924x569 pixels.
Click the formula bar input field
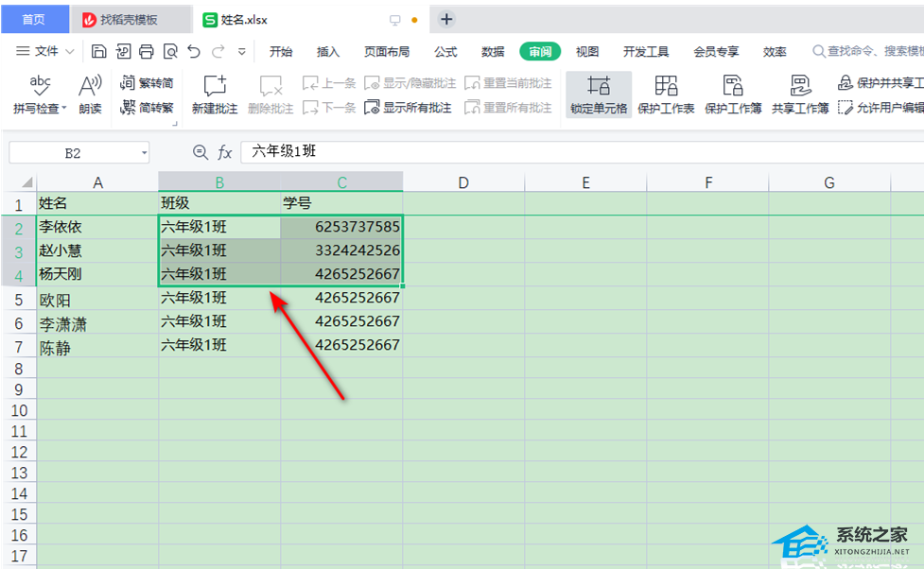point(567,152)
